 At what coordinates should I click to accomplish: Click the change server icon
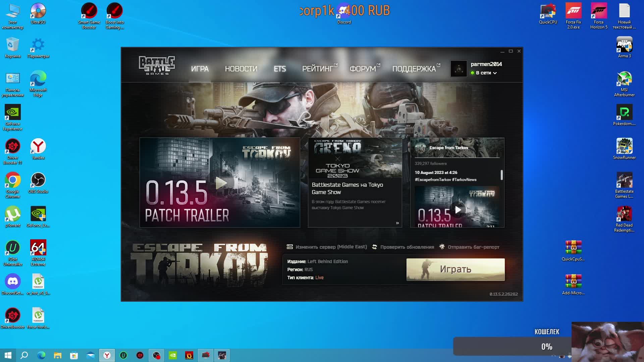click(x=290, y=247)
